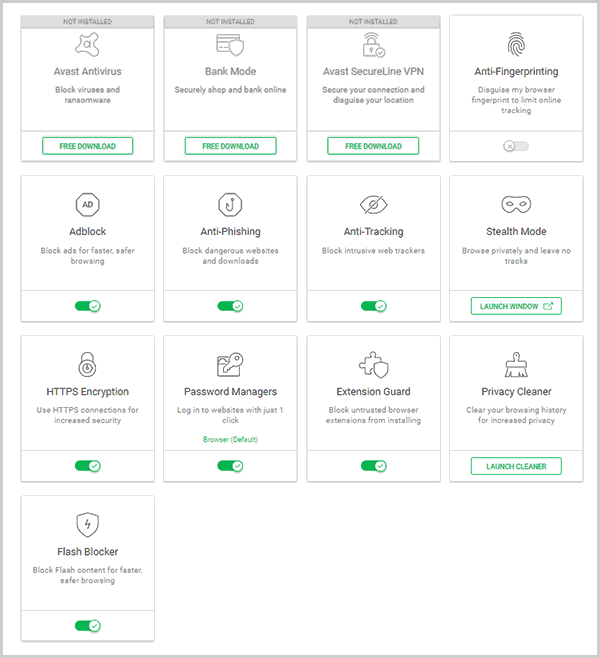Turn off the Flash Blocker toggle
Viewport: 600px width, 658px height.
pos(87,626)
